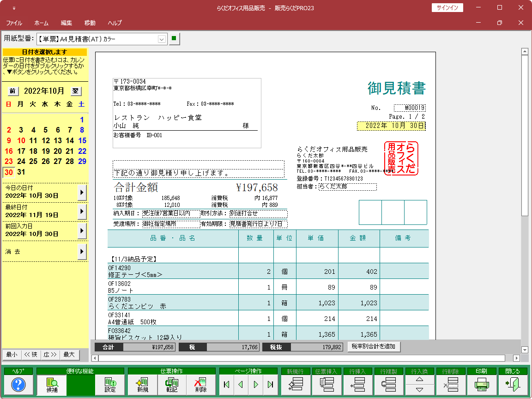Click the 候補 candidates icon

coord(52,385)
